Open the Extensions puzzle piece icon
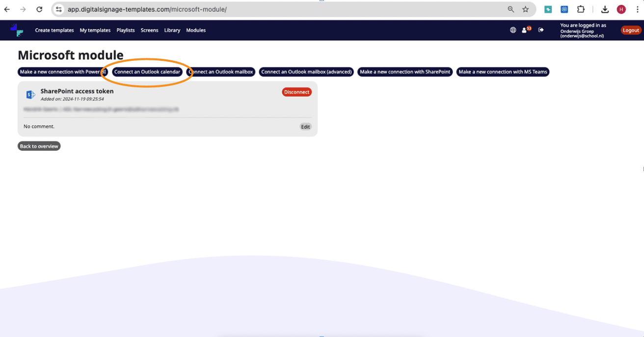644x337 pixels. tap(581, 9)
